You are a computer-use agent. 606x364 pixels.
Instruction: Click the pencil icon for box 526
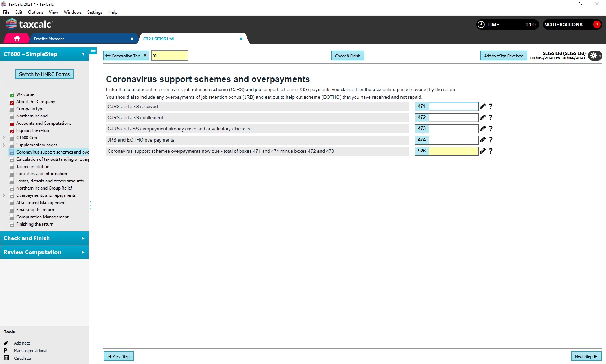pos(483,151)
